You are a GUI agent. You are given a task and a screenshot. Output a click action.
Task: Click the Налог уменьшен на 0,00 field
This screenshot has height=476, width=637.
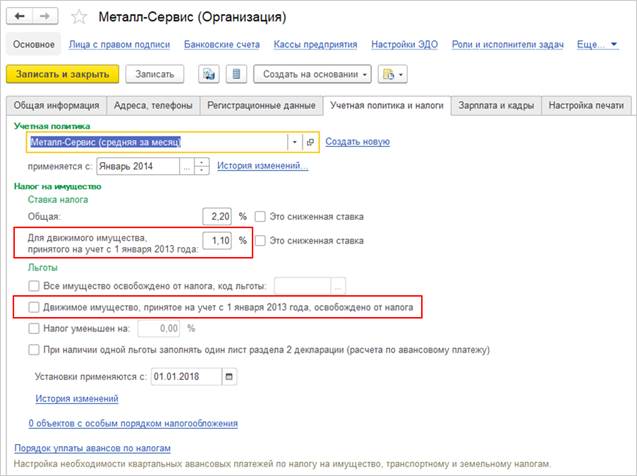159,329
